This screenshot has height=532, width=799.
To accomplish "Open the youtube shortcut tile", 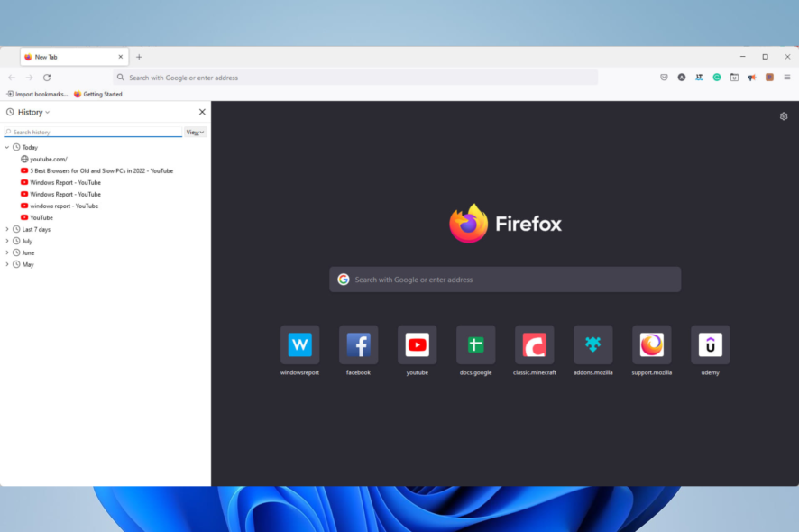I will 417,345.
